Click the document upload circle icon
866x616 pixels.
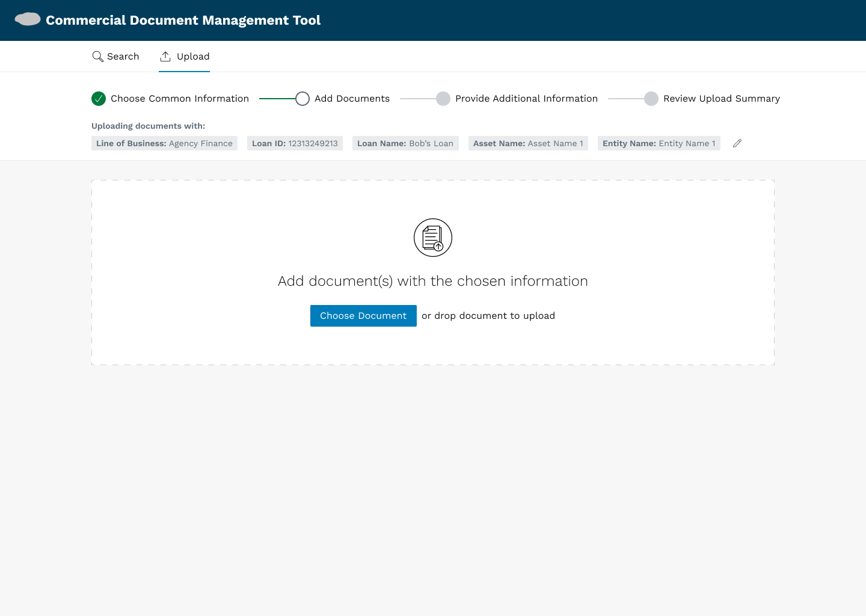pos(433,238)
